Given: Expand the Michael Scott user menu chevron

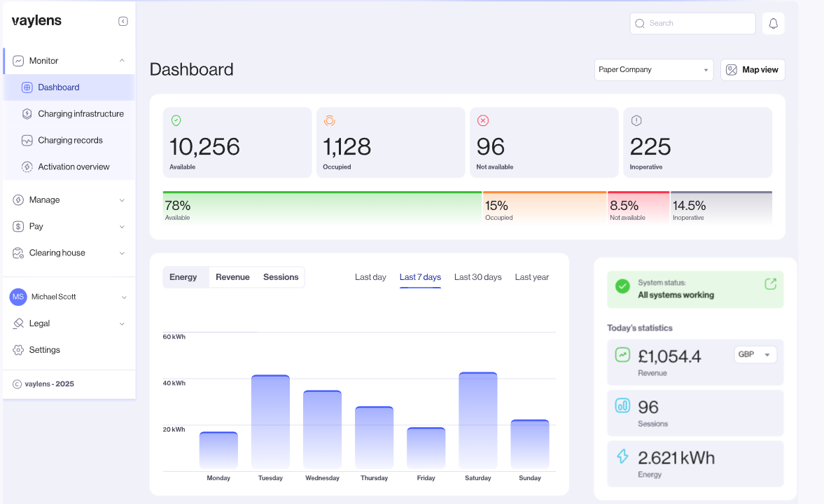Looking at the screenshot, I should tap(124, 297).
